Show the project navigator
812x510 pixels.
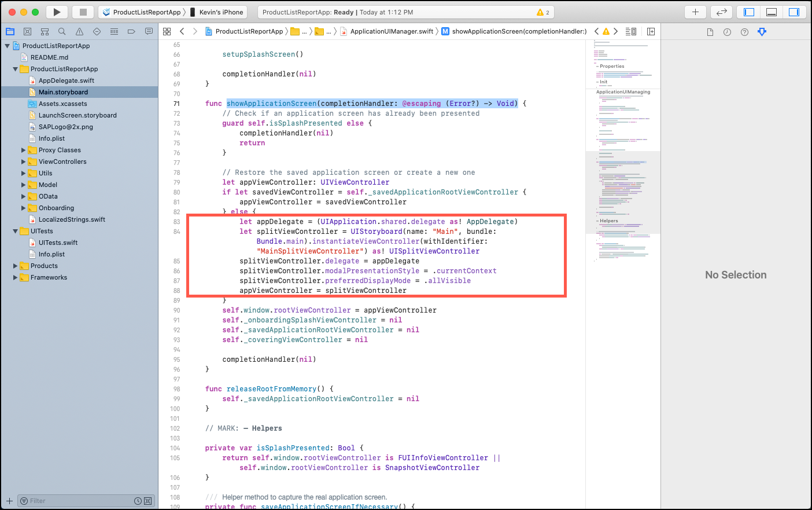click(10, 31)
